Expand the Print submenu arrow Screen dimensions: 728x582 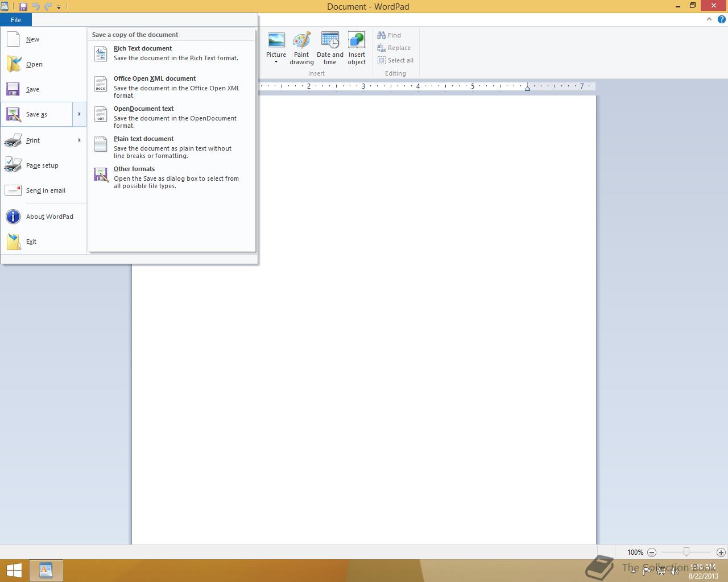pyautogui.click(x=79, y=140)
